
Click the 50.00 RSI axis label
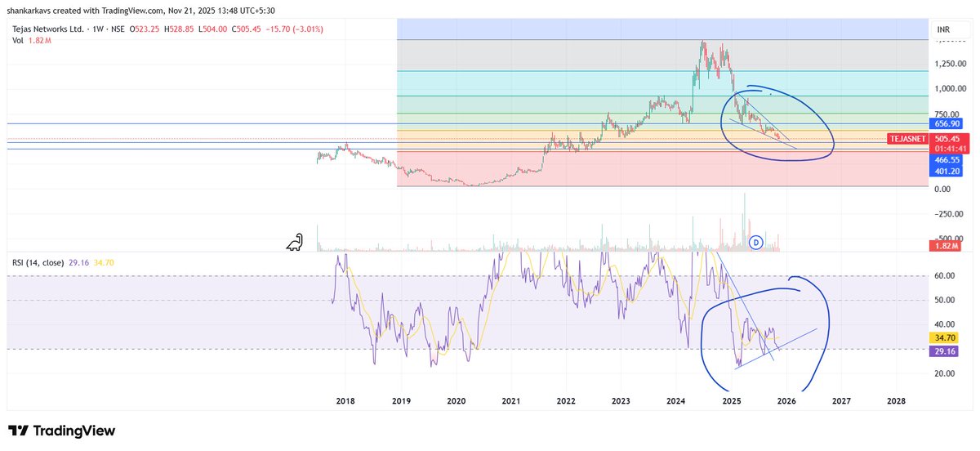pyautogui.click(x=945, y=301)
